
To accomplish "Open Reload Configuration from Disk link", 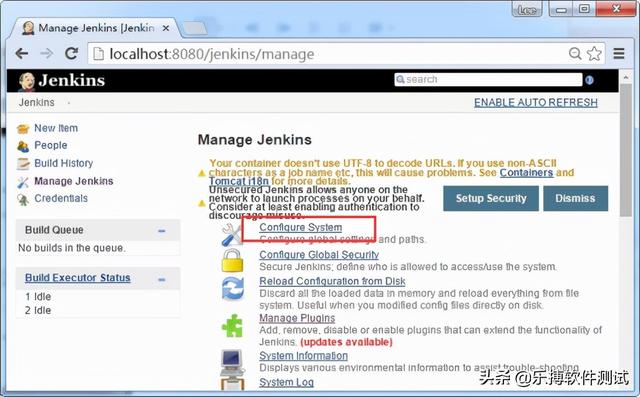I will point(332,281).
